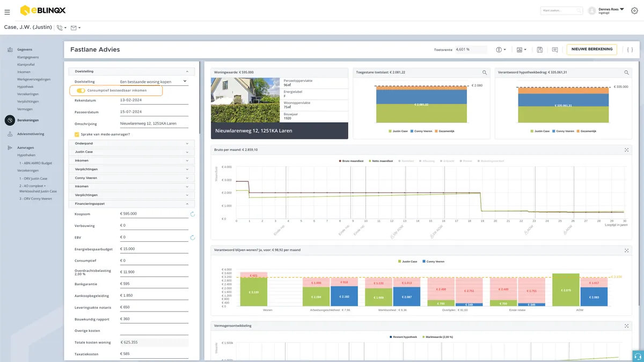Go to Werkgeversregelingen in sidebar
The width and height of the screenshot is (644, 362).
coord(34,79)
